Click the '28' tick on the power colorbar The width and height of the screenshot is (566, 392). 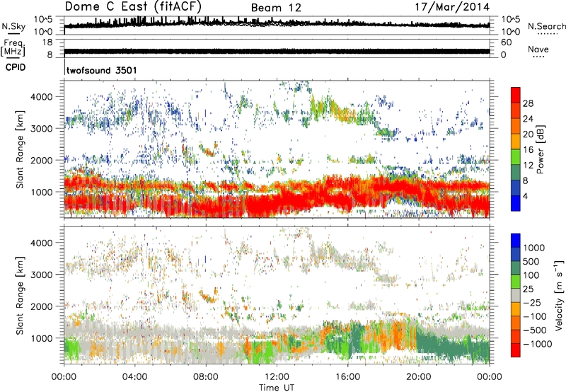point(528,103)
